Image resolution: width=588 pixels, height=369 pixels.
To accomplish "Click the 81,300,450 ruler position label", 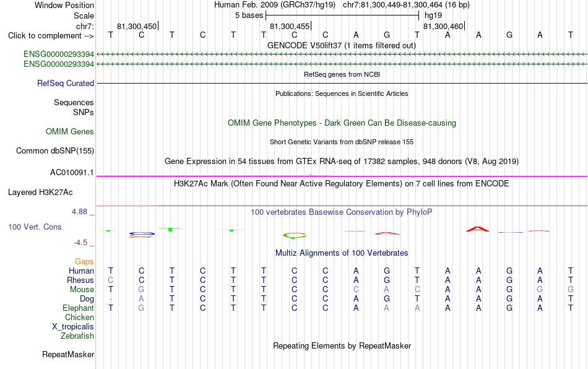I will click(137, 26).
